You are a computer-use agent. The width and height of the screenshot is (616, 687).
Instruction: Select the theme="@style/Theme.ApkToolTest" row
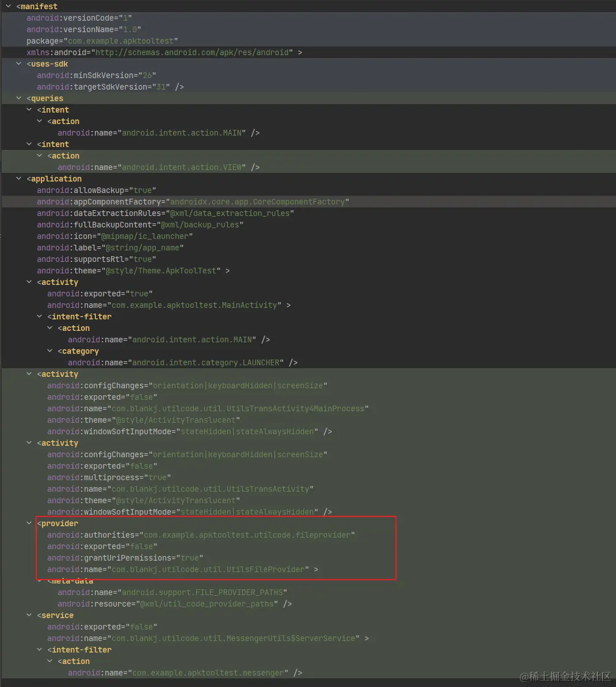pyautogui.click(x=308, y=271)
